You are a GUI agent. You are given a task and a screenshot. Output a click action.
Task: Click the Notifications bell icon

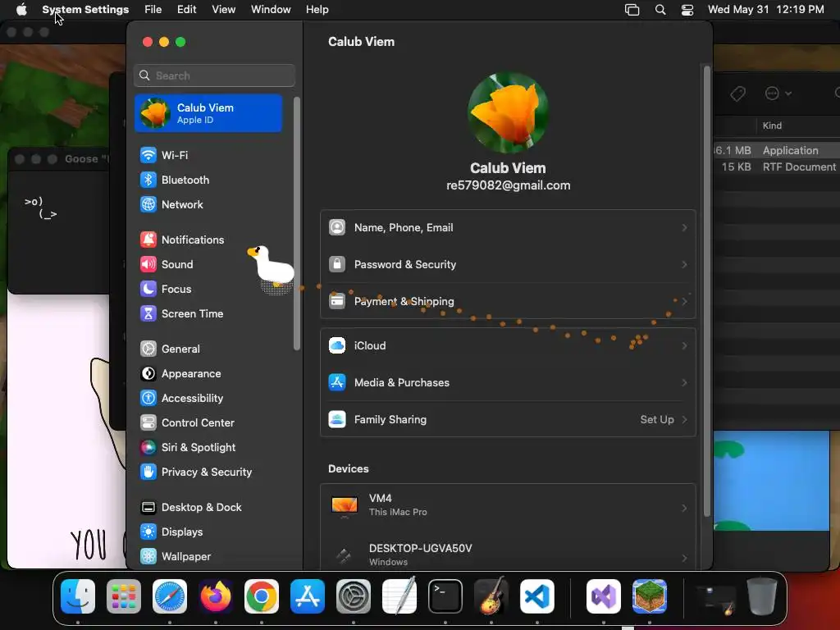click(148, 240)
